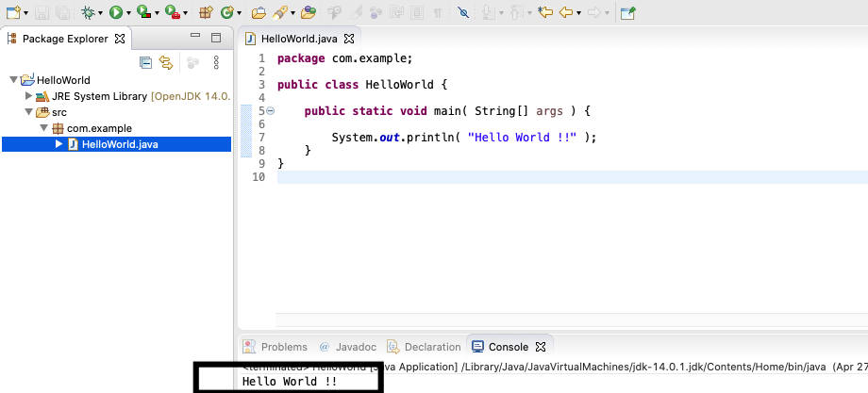Click Run External Tools toolbox icon
The image size is (868, 393).
click(x=172, y=12)
